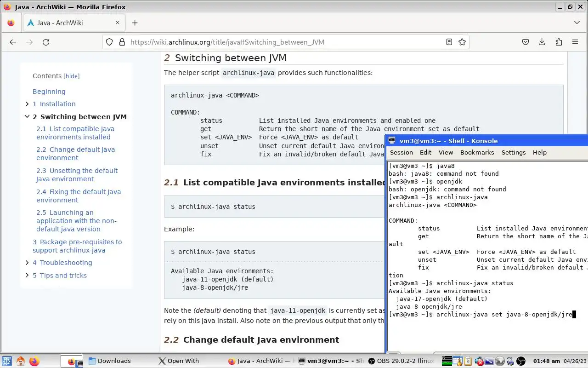Save page to Pocket
Viewport: 588px width, 368px height.
click(526, 42)
